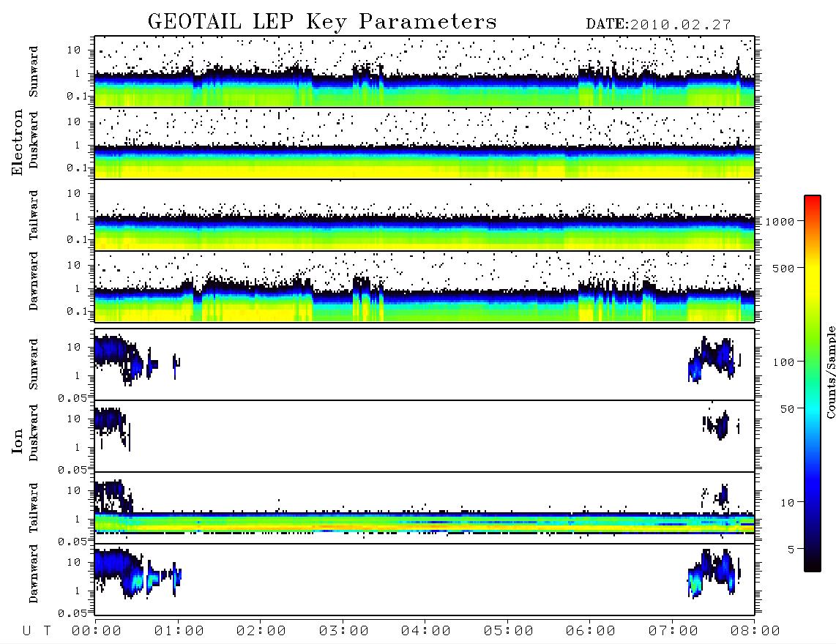Click the vertical Ion group label
Image resolution: width=836 pixels, height=644 pixels.
tap(18, 441)
